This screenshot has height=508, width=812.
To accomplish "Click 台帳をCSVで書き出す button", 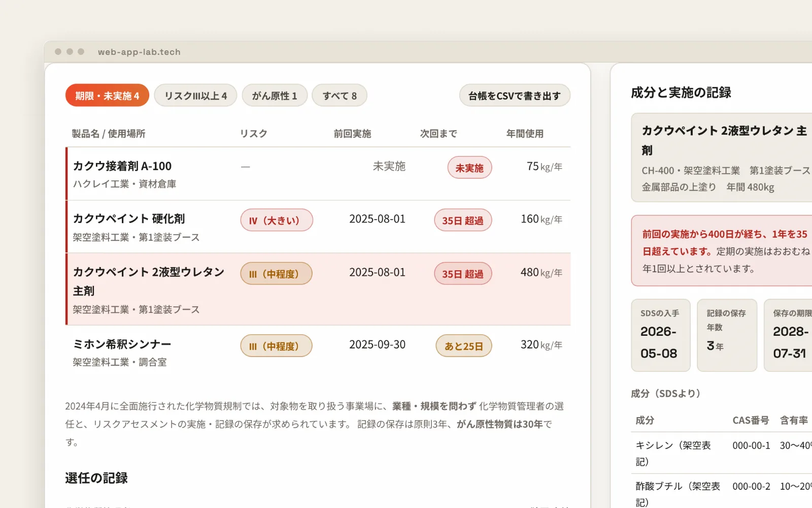I will (x=515, y=96).
